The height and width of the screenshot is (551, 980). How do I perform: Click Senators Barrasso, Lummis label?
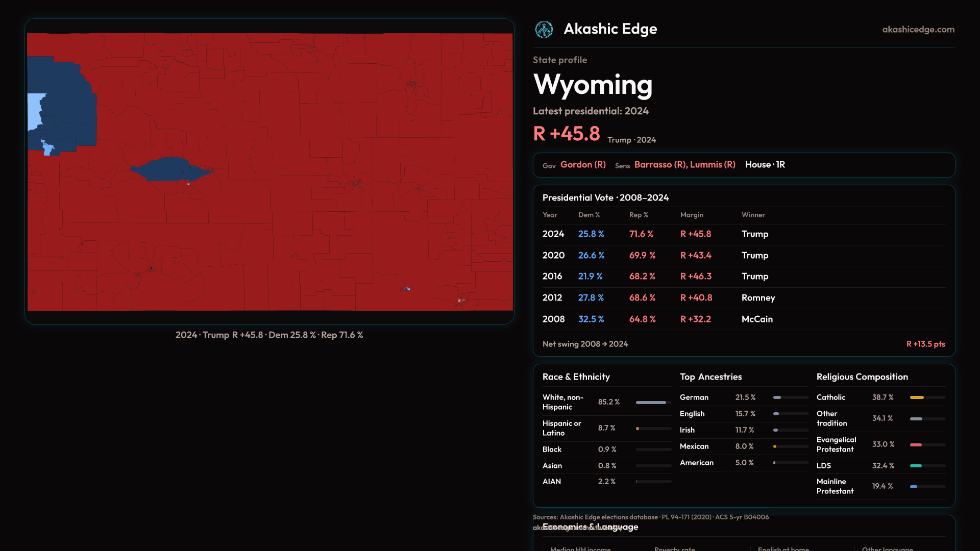pos(684,165)
